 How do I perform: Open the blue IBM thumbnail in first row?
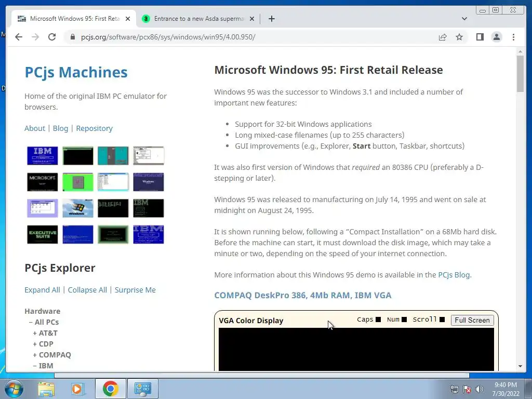click(43, 156)
